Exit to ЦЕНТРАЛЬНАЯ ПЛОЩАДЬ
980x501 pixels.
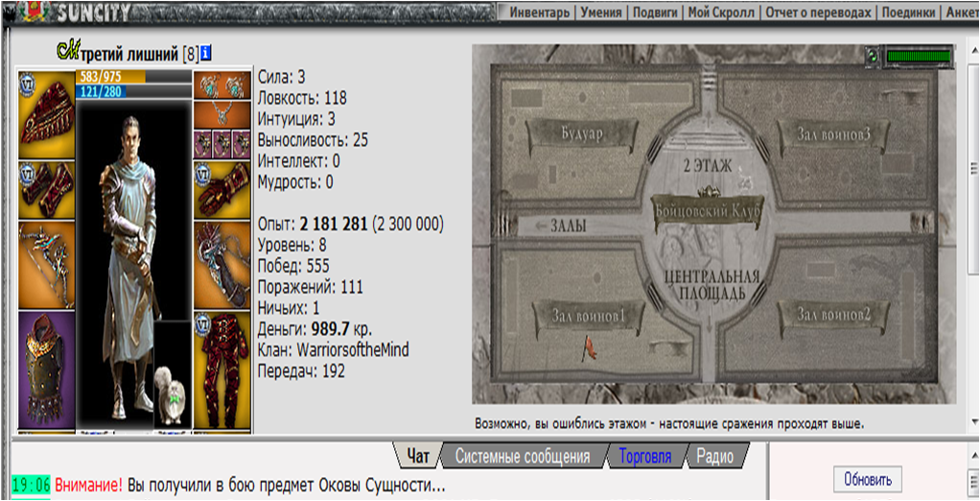(x=712, y=285)
